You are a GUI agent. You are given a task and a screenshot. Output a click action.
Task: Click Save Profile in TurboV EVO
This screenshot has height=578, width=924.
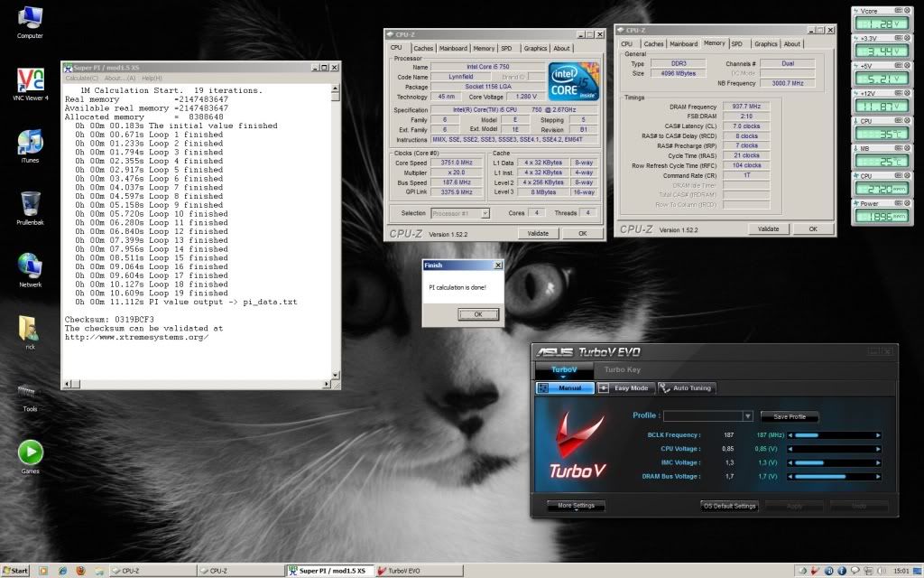coord(790,416)
